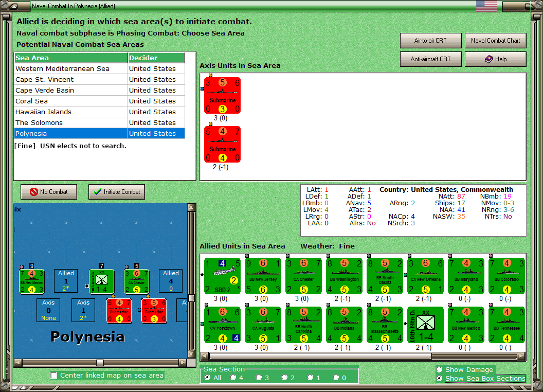Viewport: 543px width, 392px height.
Task: Select the BB New Mexico counter in Allied units
Action: click(466, 325)
